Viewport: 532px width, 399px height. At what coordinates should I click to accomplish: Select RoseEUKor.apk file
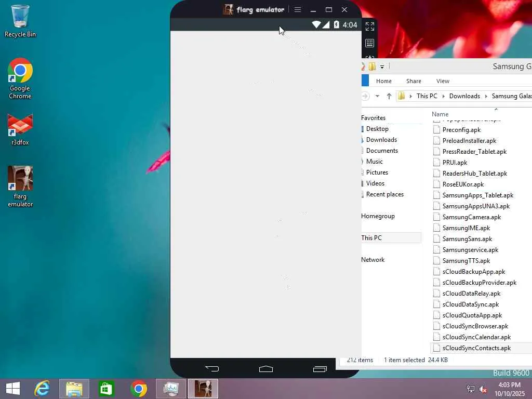pos(463,184)
